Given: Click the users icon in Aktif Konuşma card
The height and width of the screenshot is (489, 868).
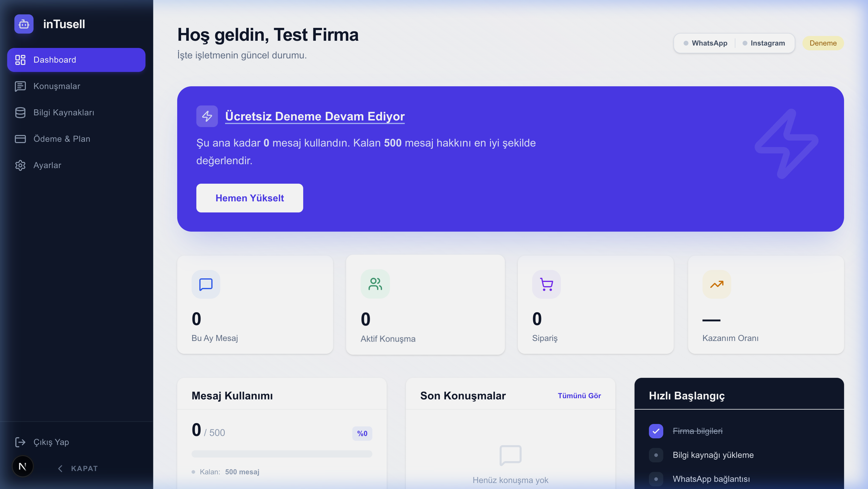Looking at the screenshot, I should click(375, 284).
